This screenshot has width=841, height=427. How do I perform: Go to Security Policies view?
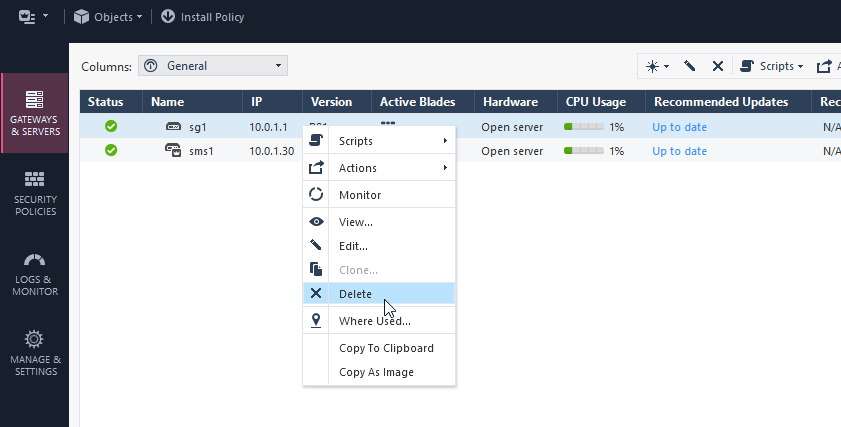(x=35, y=193)
